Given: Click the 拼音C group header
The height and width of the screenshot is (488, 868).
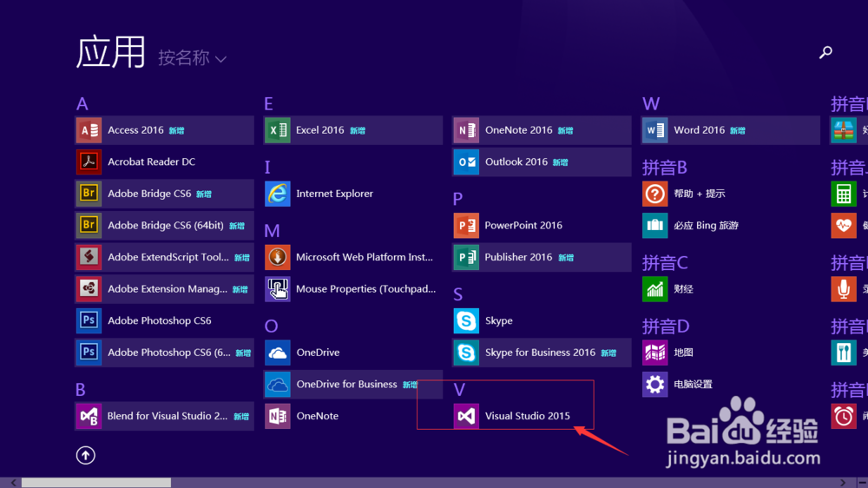Looking at the screenshot, I should point(665,262).
